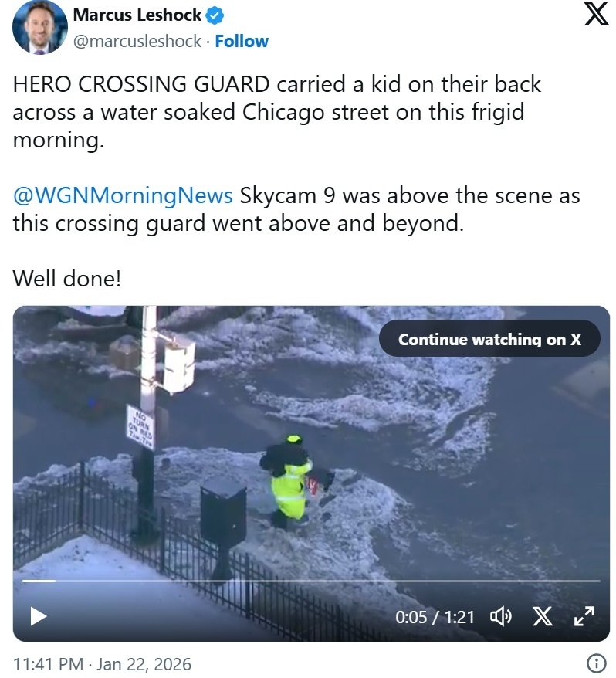Click the HERO CROSSING GUARD tweet text
This screenshot has width=616, height=678.
276,112
